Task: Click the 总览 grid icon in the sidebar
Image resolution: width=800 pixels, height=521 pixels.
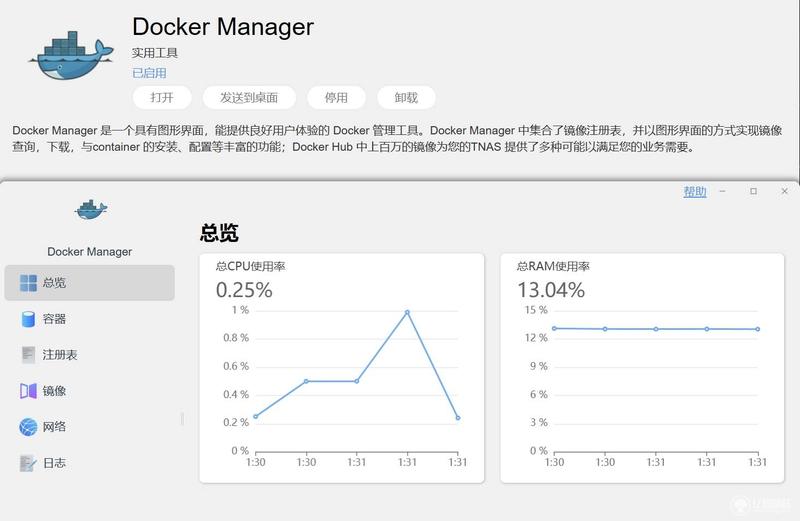Action: click(28, 283)
